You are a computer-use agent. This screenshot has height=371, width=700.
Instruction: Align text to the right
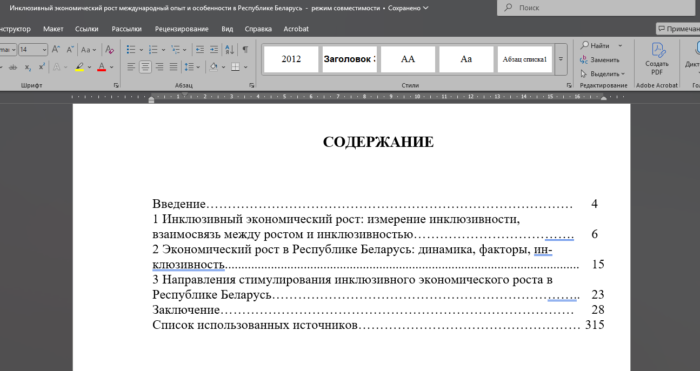click(x=159, y=67)
